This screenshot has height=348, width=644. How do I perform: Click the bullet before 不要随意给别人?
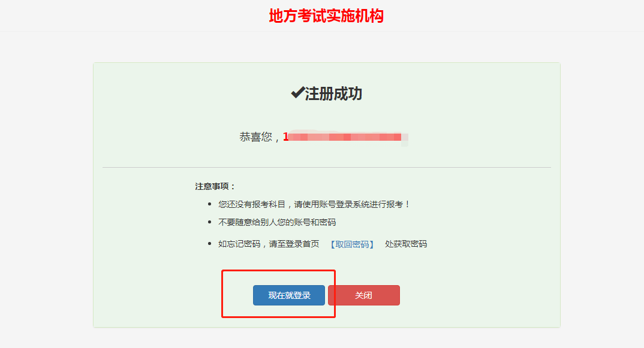[209, 222]
